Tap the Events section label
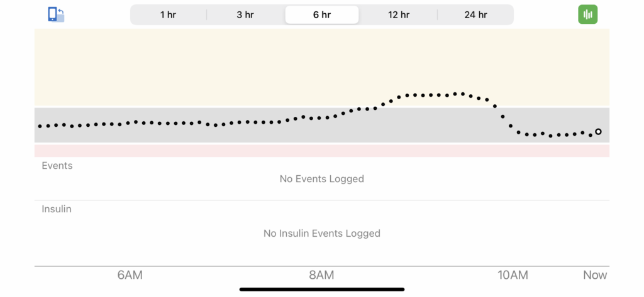644x297 pixels. click(57, 166)
